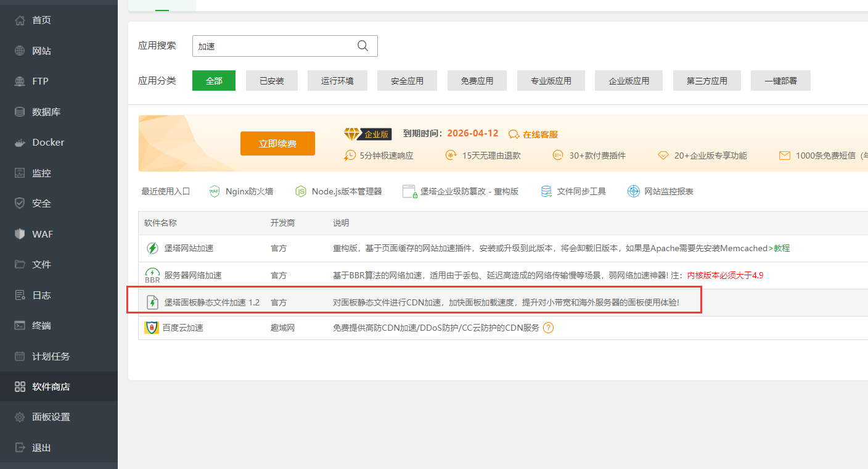Screen dimensions: 868x469
Task: Select the 安全应用 category tab
Action: point(407,81)
